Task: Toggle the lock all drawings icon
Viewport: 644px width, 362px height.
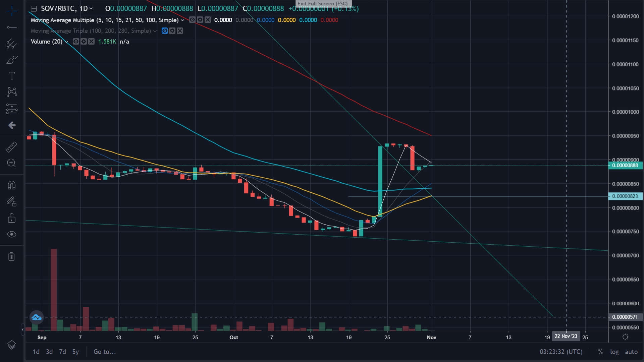Action: click(x=12, y=218)
